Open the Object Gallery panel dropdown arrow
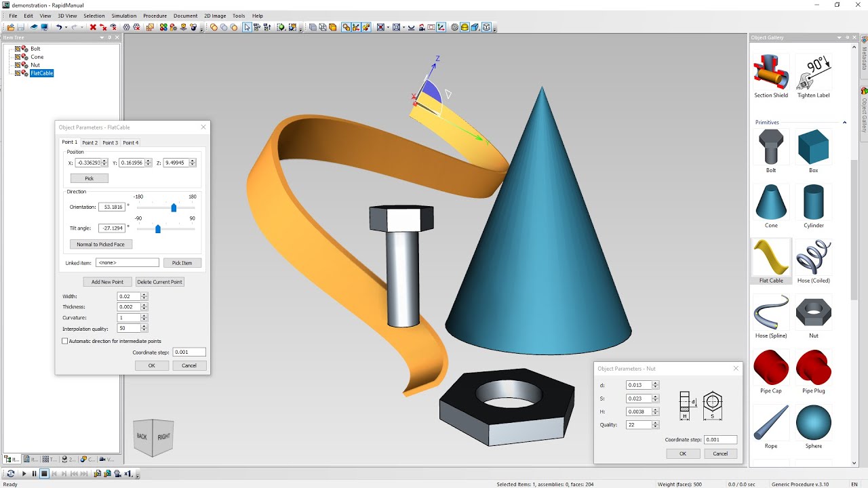 (840, 37)
